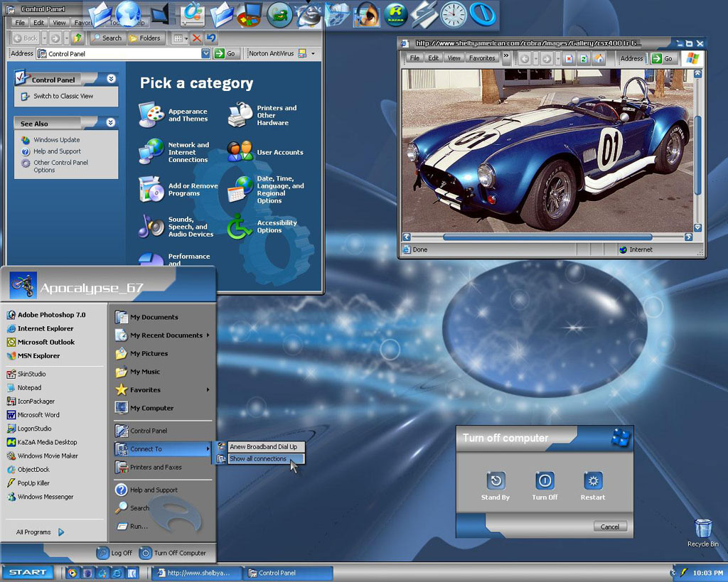The image size is (728, 582).
Task: Open Printers and Other Hardware category
Action: [262, 115]
